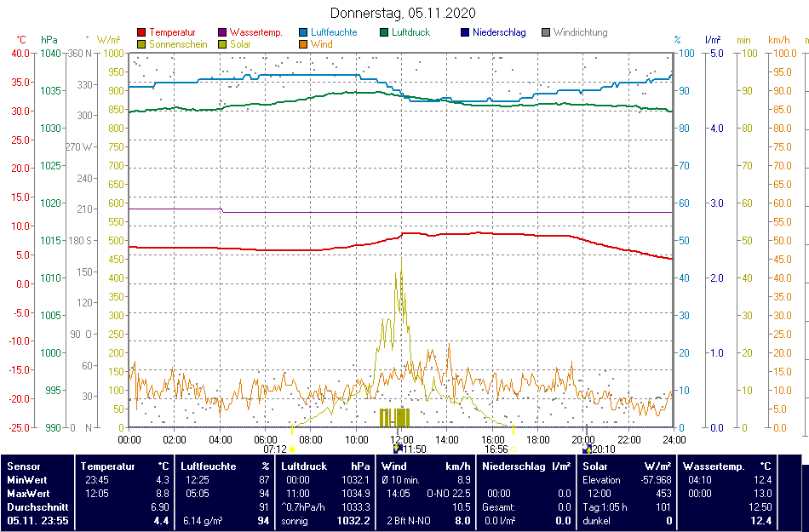Click the 16:56 sunset time label

point(496,449)
